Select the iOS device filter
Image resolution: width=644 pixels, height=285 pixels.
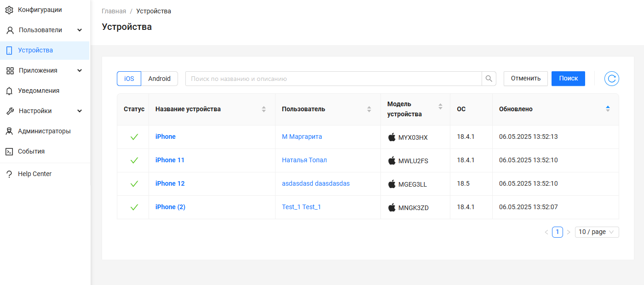tap(129, 79)
